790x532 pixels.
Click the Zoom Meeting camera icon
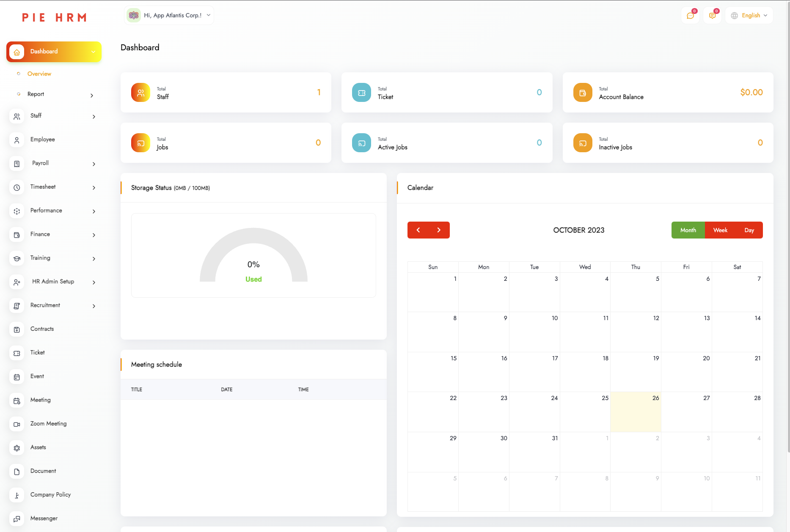[x=17, y=424]
